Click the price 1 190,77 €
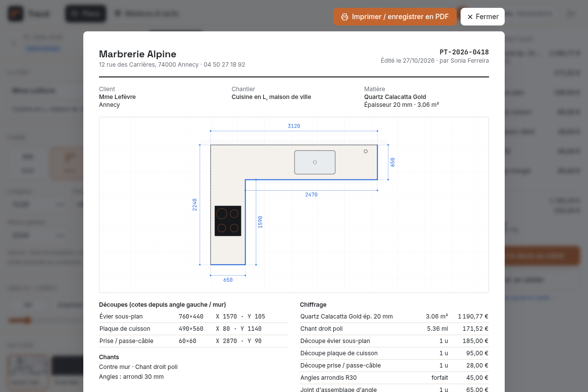This screenshot has width=588, height=392. tap(473, 317)
